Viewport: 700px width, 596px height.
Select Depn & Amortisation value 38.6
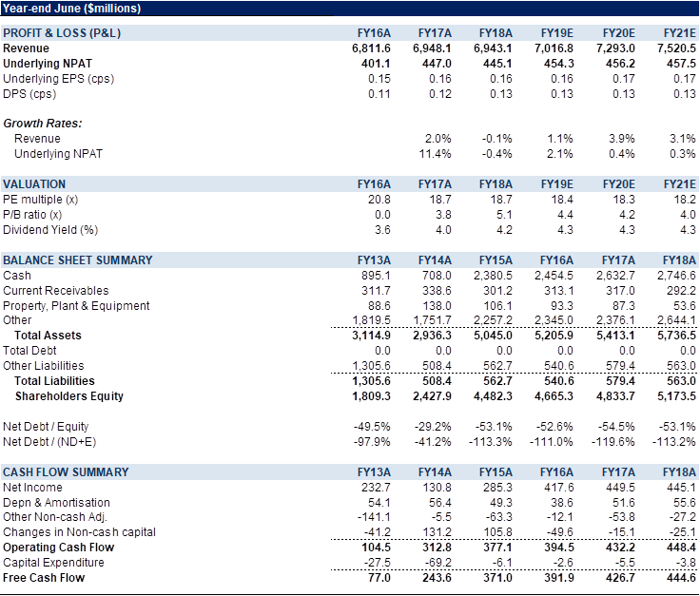coord(561,503)
